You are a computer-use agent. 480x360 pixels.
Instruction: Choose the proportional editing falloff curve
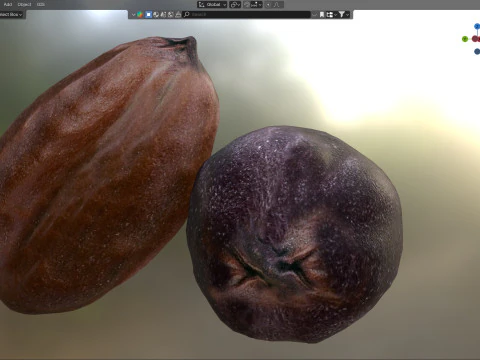(277, 5)
